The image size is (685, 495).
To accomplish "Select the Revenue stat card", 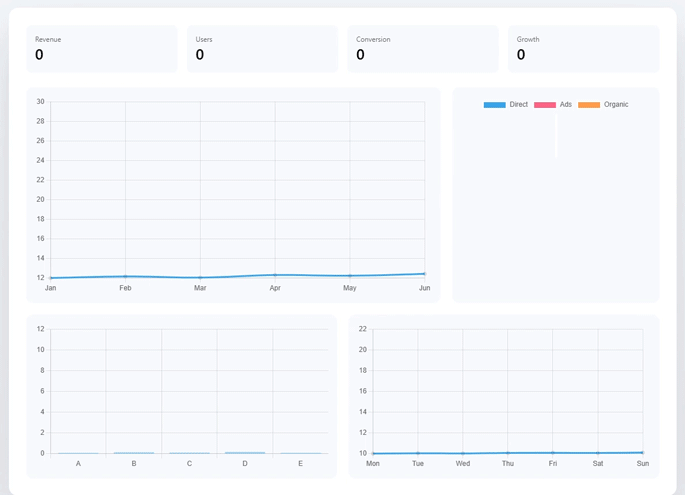I will point(102,49).
